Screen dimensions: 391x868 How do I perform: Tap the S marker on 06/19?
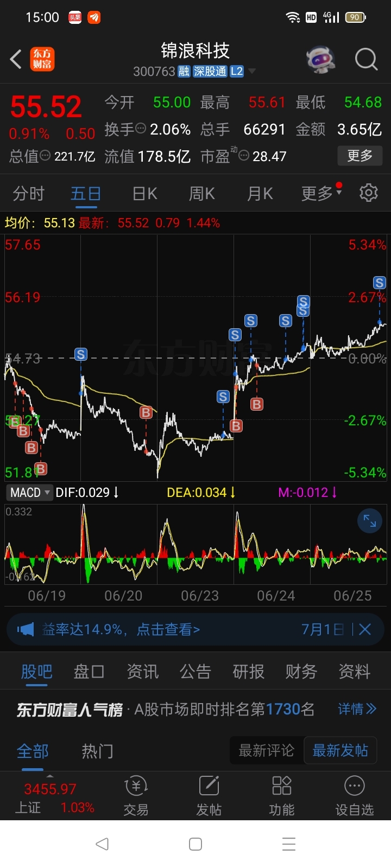[x=81, y=355]
